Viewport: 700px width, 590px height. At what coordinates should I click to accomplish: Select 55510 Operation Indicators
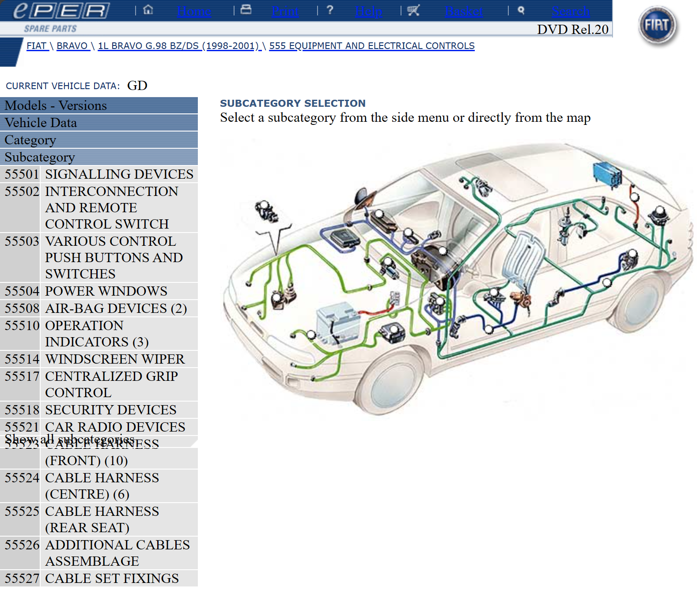point(99,334)
